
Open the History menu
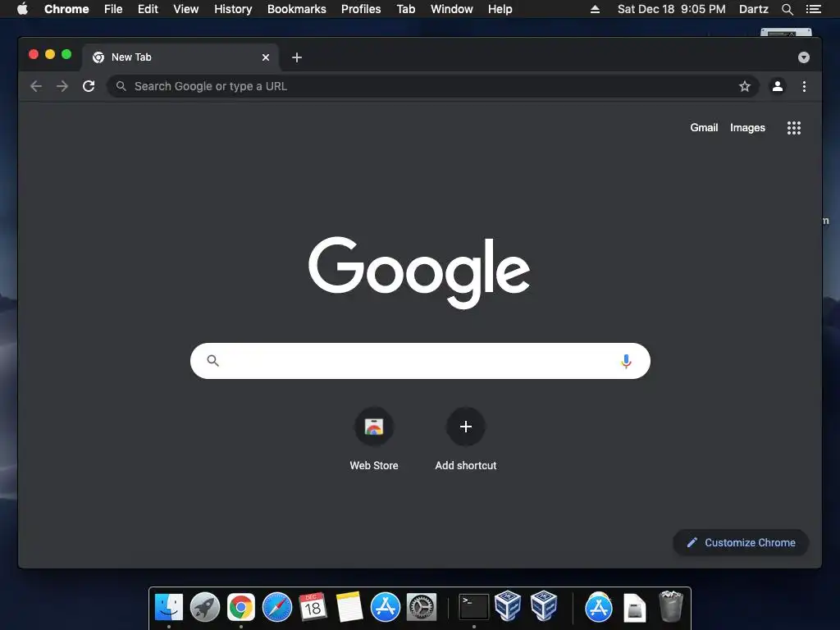pos(233,9)
